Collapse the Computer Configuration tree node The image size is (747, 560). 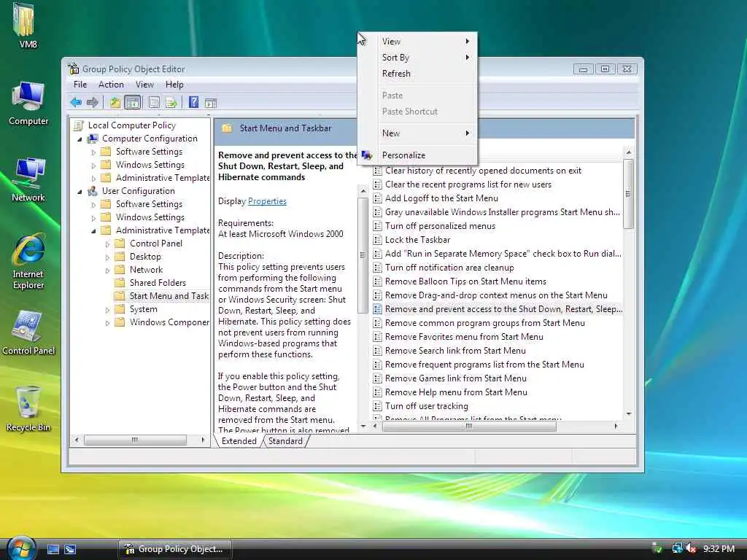pyautogui.click(x=80, y=139)
